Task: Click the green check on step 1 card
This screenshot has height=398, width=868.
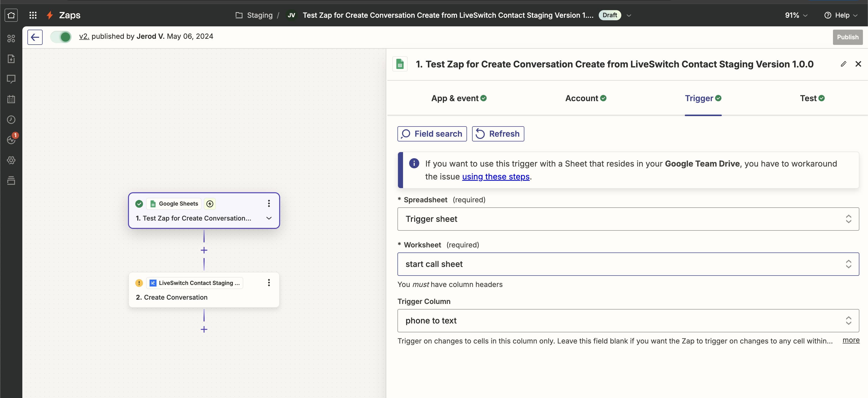Action: pyautogui.click(x=139, y=204)
